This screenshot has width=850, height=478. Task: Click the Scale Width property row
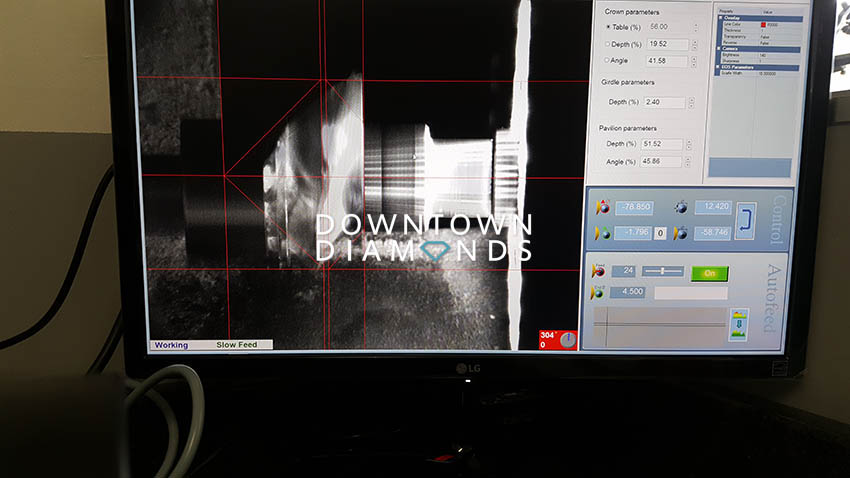tap(758, 73)
